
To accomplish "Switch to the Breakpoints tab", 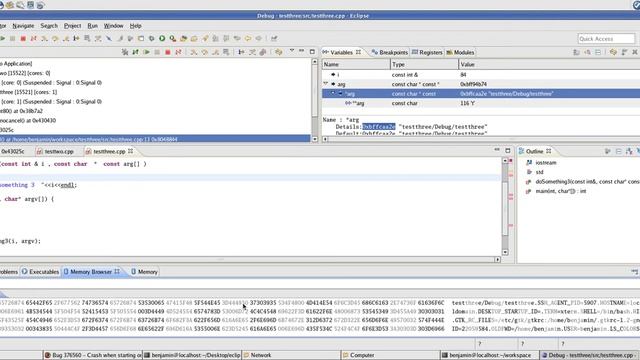I will tap(389, 53).
